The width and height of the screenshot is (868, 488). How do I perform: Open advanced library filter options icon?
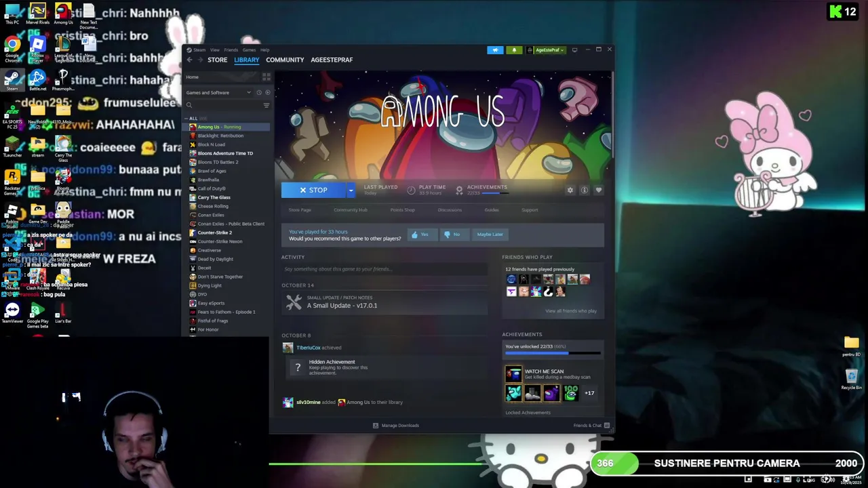point(266,105)
